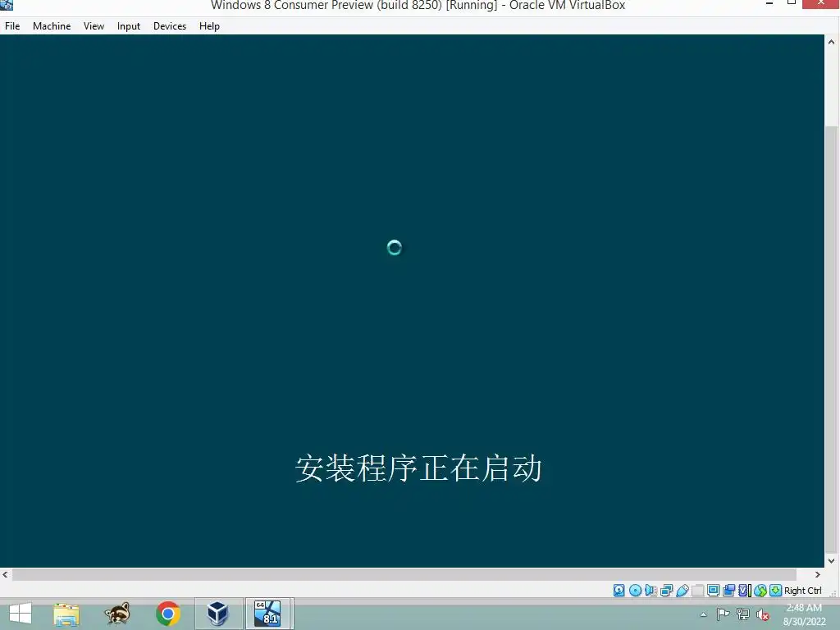The width and height of the screenshot is (840, 630).
Task: Click the vertical scrollbar thumb
Action: pos(832,339)
